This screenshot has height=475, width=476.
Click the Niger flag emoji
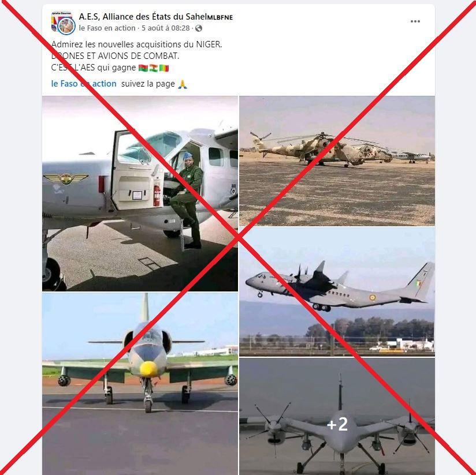[x=153, y=68]
